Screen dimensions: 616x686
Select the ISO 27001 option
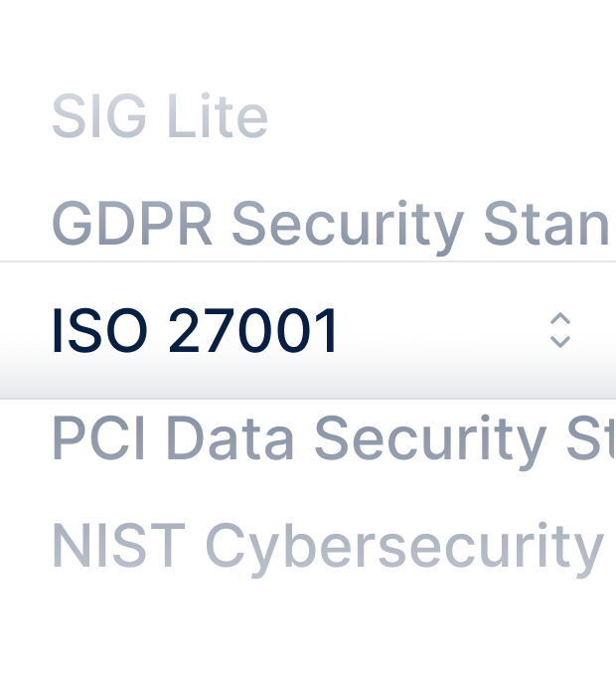tap(196, 330)
